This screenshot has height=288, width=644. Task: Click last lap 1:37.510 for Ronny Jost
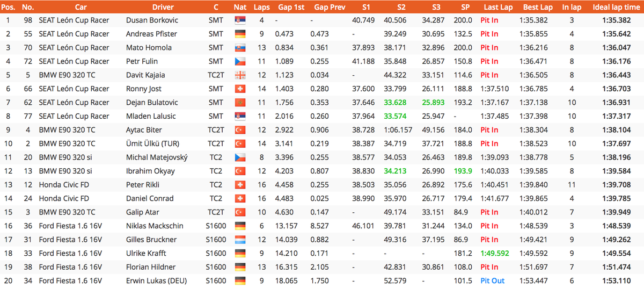[495, 89]
